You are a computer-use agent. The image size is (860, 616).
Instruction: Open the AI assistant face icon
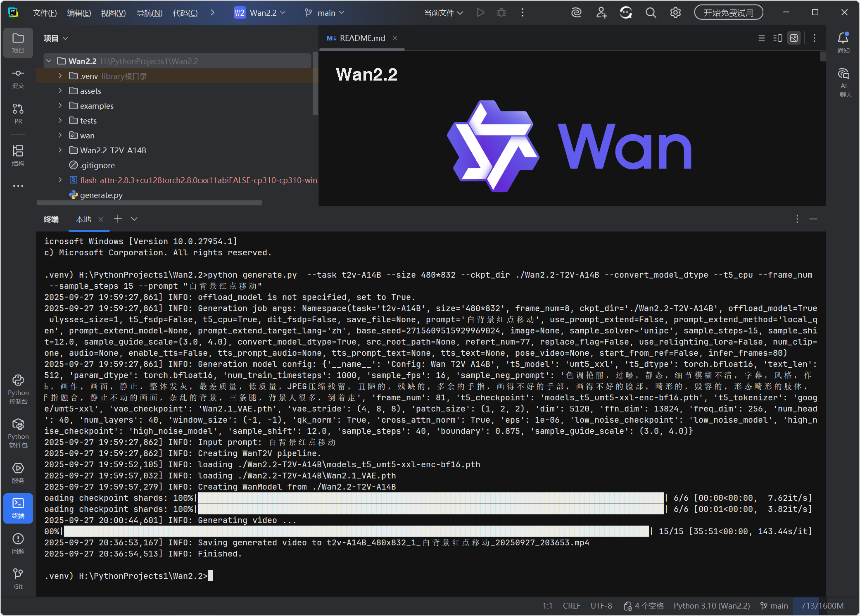tap(626, 13)
